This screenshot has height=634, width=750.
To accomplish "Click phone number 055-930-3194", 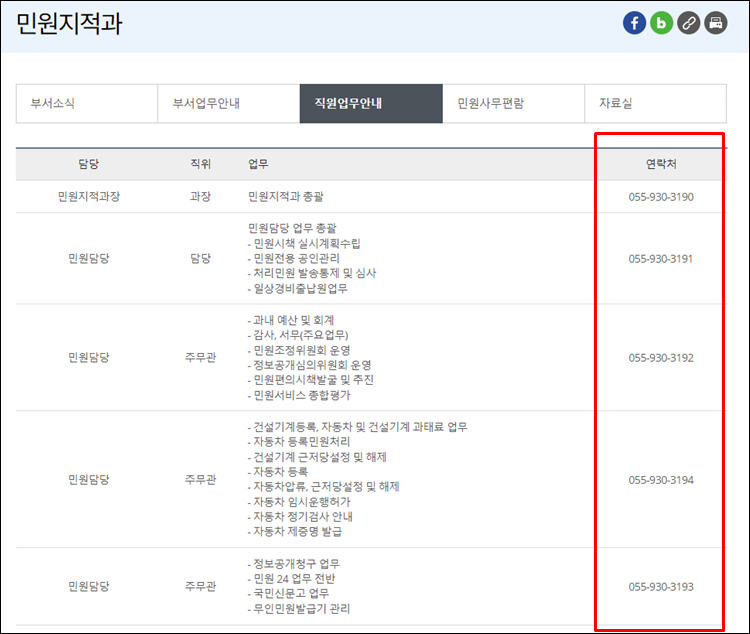I will click(x=661, y=480).
